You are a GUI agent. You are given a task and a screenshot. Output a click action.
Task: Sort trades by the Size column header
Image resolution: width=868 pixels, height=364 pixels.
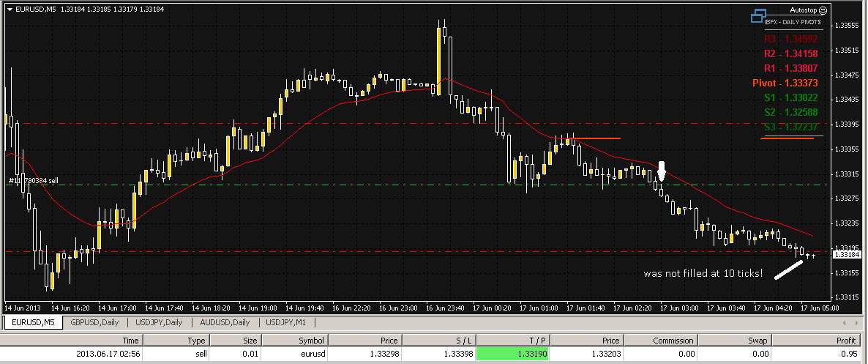(235, 341)
